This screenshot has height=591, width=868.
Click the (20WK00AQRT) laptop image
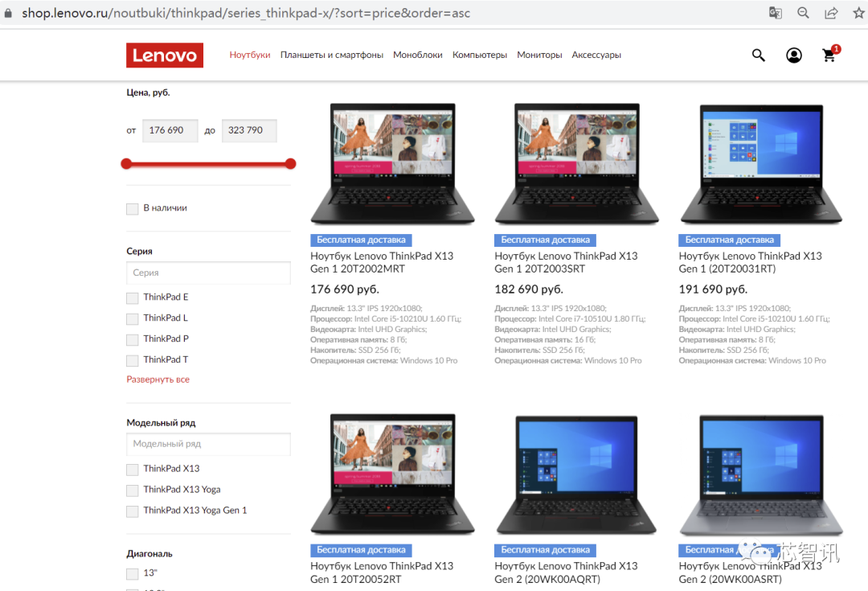pyautogui.click(x=576, y=475)
